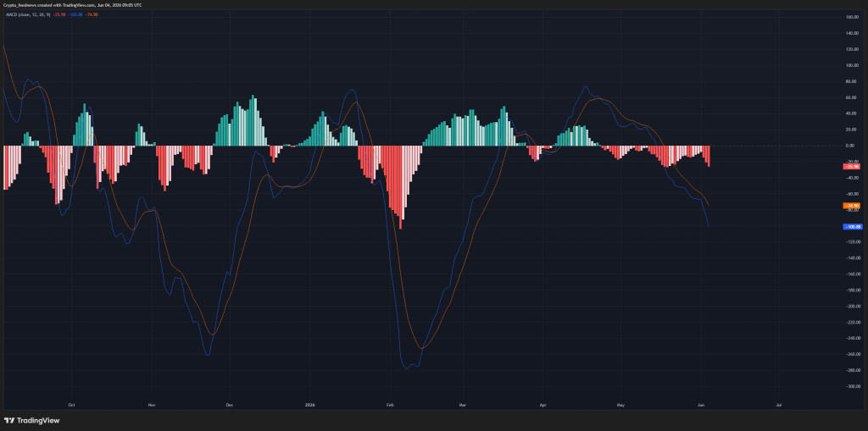Click the 120.00 scale label

[852, 49]
